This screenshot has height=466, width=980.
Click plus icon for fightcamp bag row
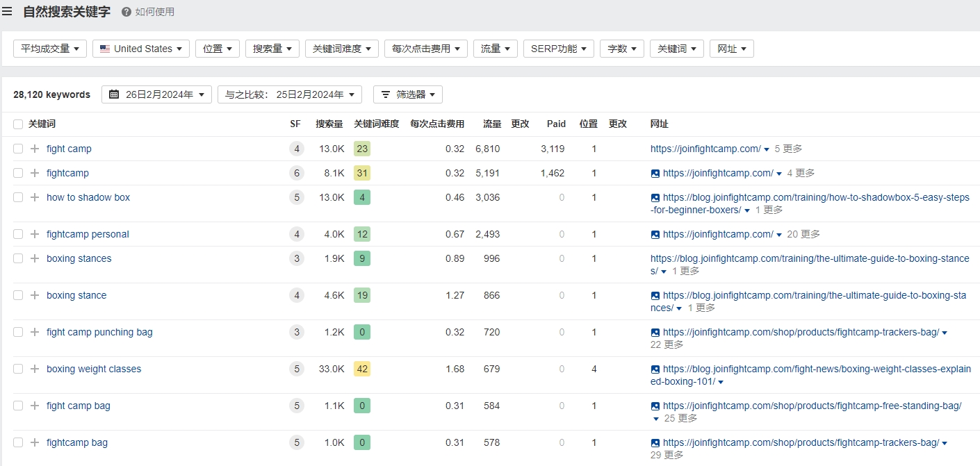coord(35,442)
